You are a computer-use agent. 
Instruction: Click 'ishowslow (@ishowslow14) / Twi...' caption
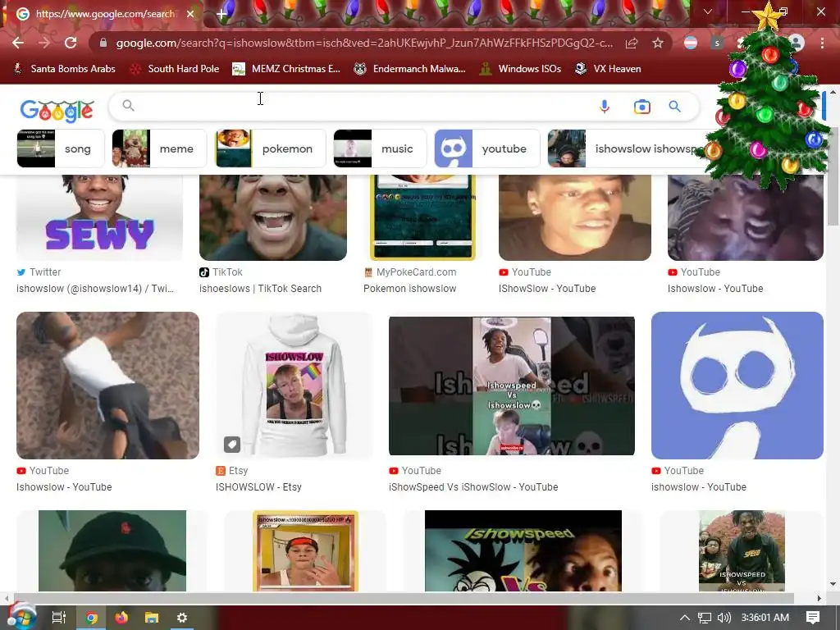coord(95,288)
